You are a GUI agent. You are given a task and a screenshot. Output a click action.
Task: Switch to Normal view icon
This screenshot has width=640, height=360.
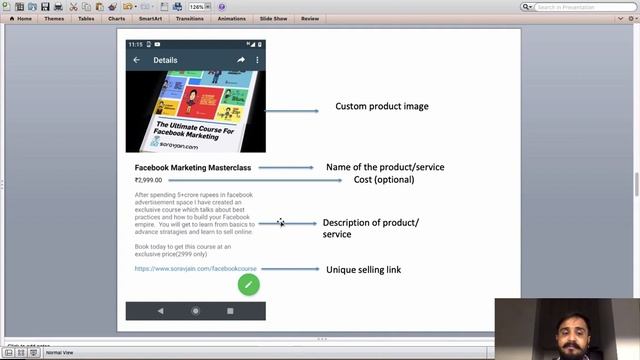click(9, 353)
